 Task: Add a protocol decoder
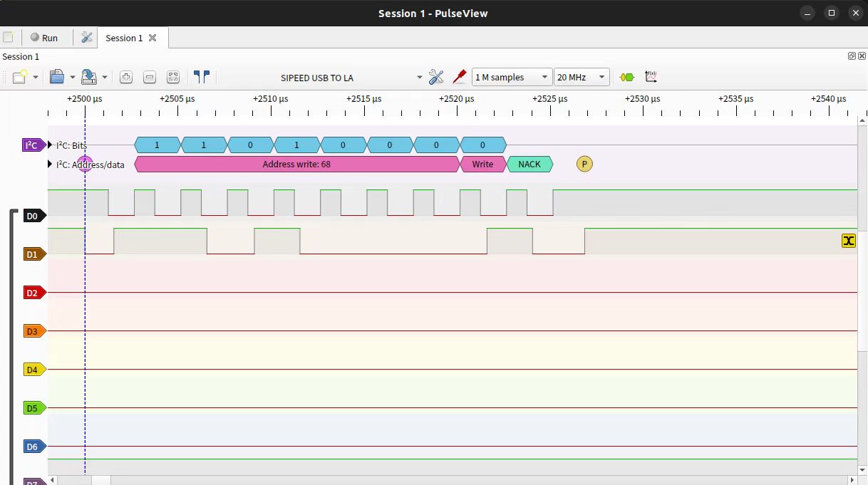(x=626, y=76)
